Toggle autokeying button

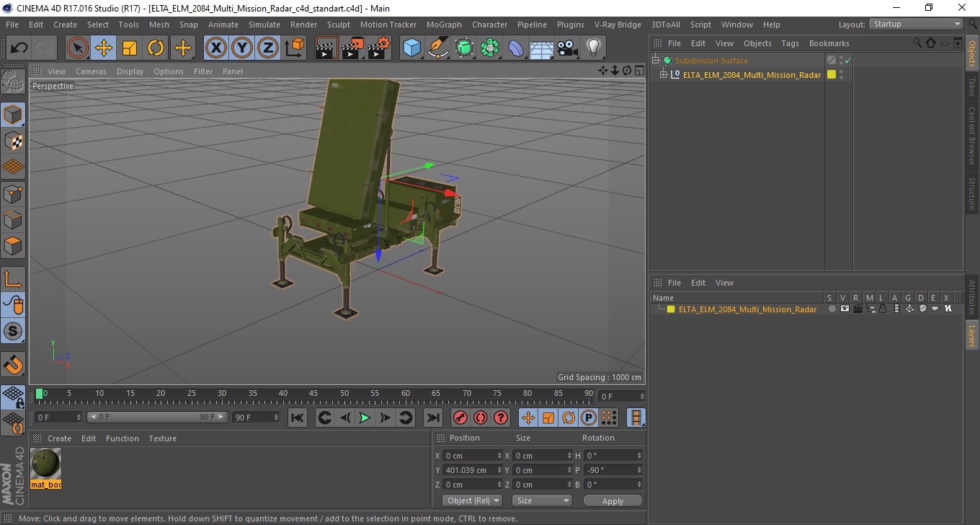click(x=481, y=418)
